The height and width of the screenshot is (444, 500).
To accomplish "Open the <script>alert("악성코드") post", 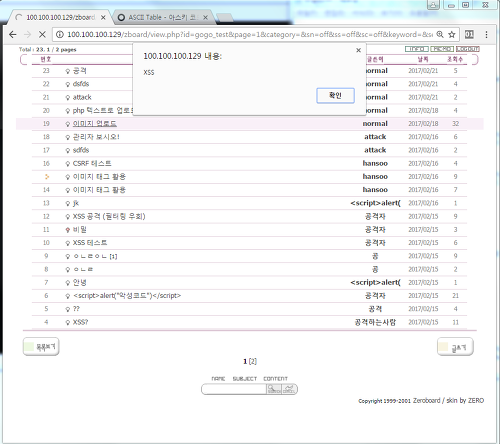I will click(127, 296).
